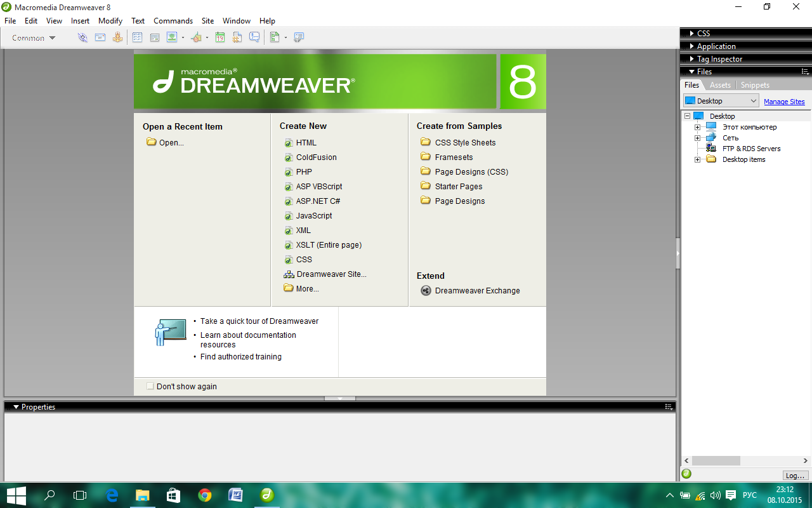812x508 pixels.
Task: Check the Don't show again checkbox
Action: [x=150, y=386]
